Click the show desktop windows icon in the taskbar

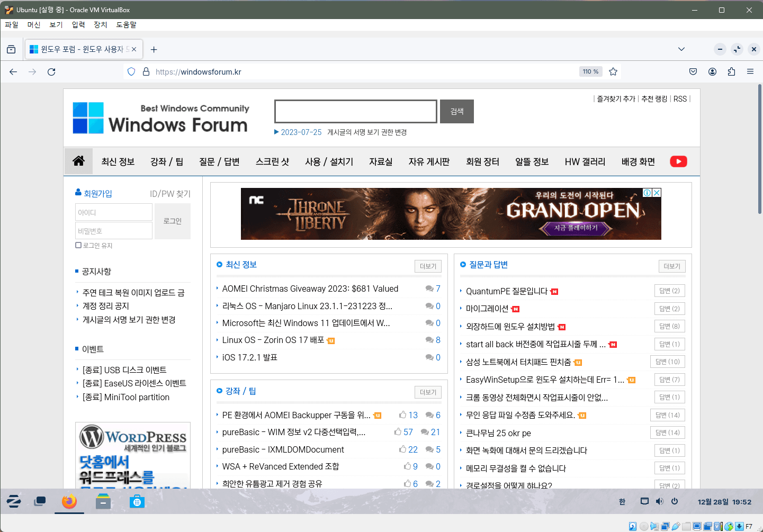[40, 501]
